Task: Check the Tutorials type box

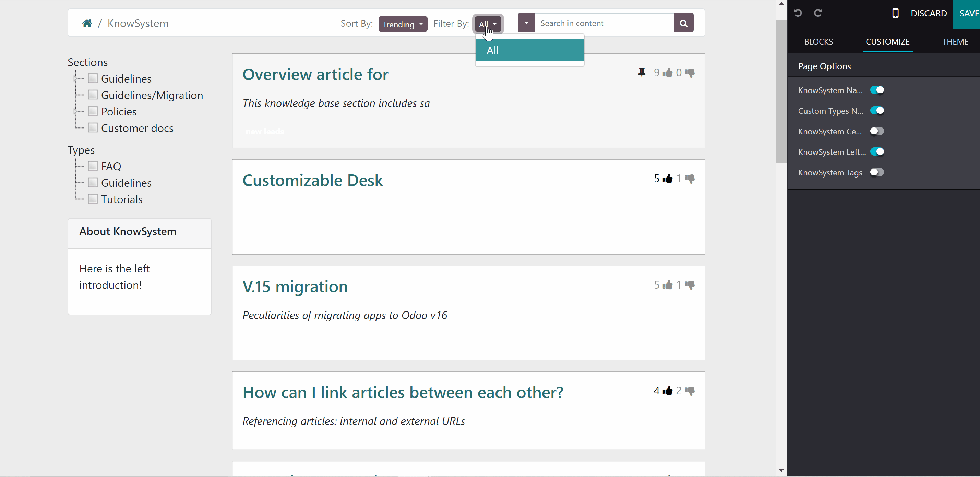Action: (93, 199)
